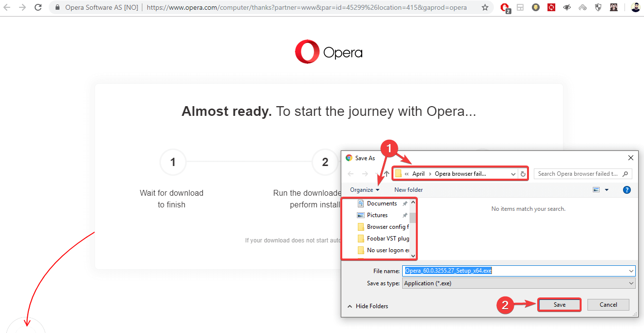This screenshot has height=333, width=644.
Task: Click the search magnifier in Save As
Action: 626,174
